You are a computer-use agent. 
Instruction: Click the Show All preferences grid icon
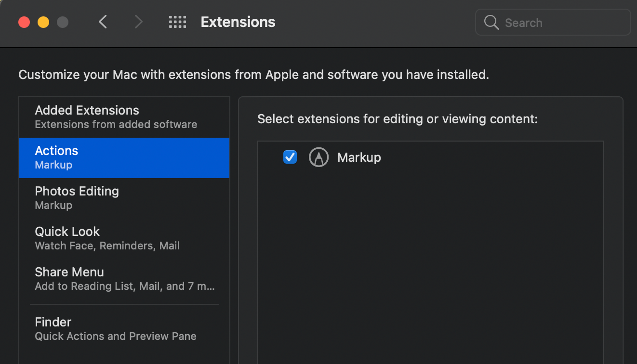coord(177,22)
